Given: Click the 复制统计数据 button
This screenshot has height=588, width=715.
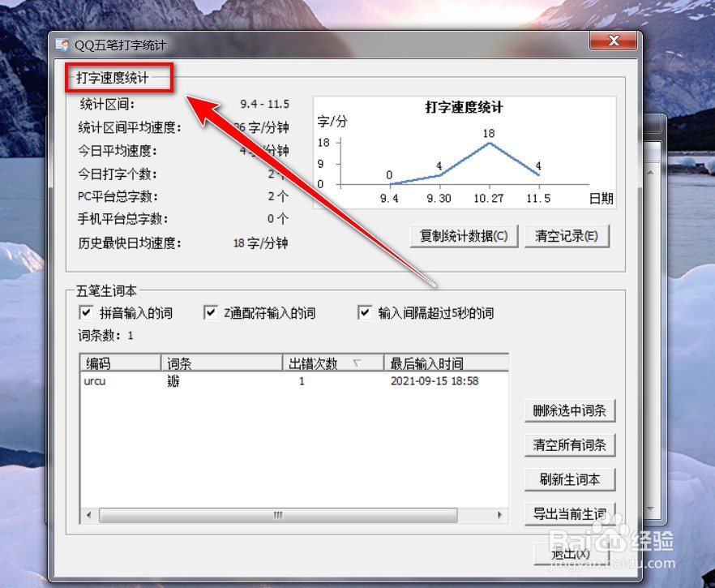Looking at the screenshot, I should [465, 236].
